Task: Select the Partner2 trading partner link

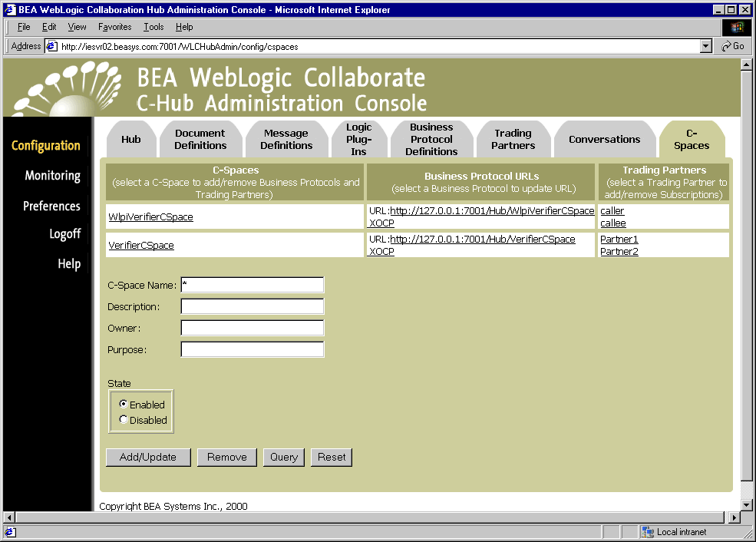Action: click(619, 252)
